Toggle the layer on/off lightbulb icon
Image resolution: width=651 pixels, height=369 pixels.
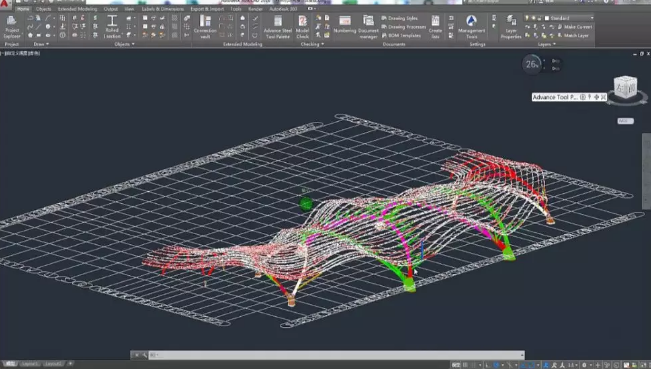click(527, 18)
